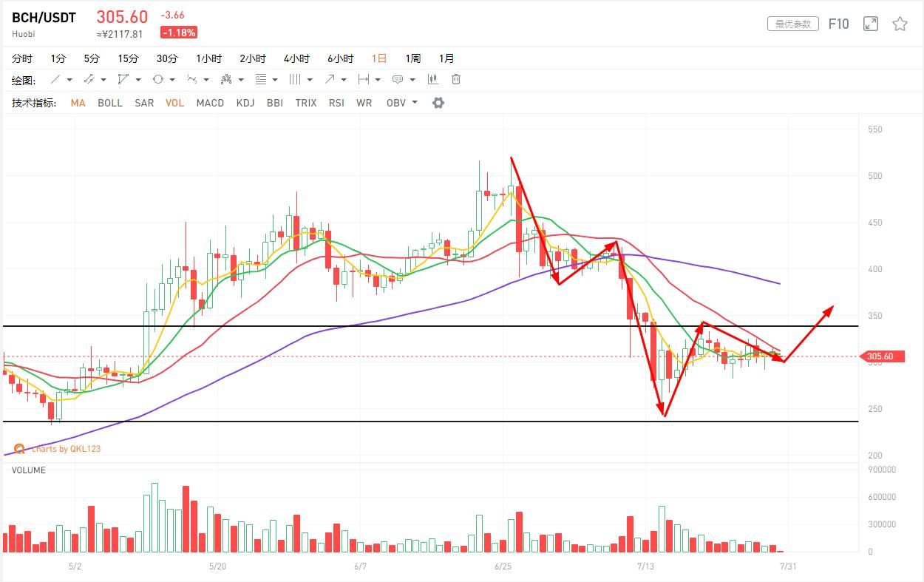Image resolution: width=924 pixels, height=582 pixels.
Task: Expand the chart to fullscreen
Action: click(871, 24)
